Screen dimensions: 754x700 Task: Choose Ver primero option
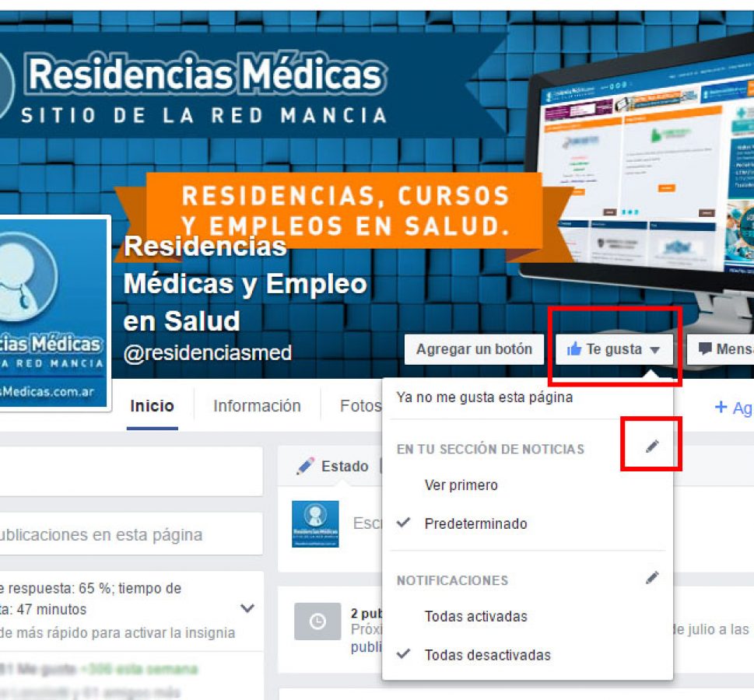point(461,485)
